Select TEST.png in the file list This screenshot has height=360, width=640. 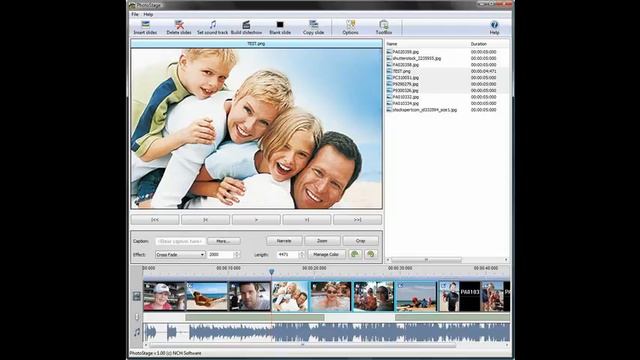(402, 71)
